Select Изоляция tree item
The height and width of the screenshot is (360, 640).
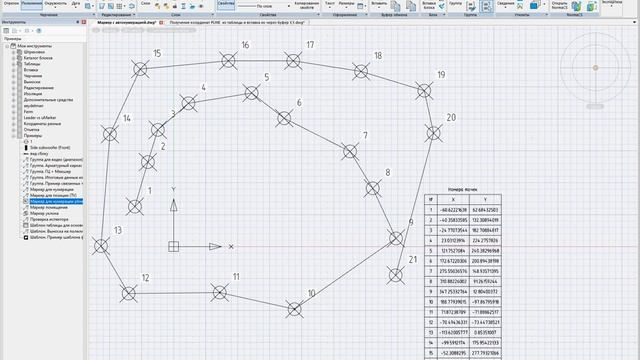click(33, 94)
